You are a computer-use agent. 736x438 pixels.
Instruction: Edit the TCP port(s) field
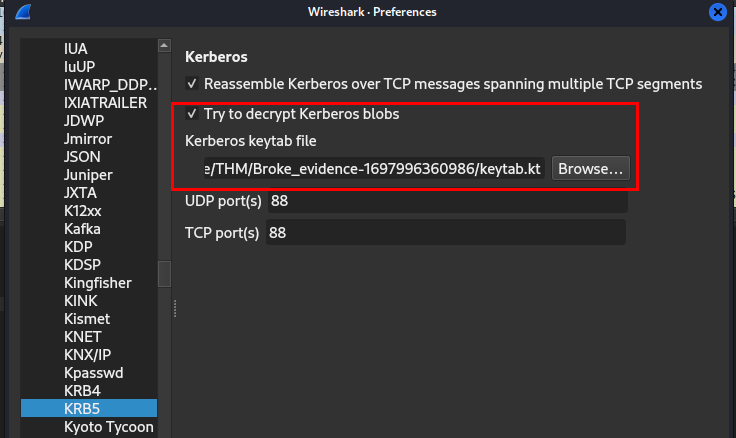[446, 233]
